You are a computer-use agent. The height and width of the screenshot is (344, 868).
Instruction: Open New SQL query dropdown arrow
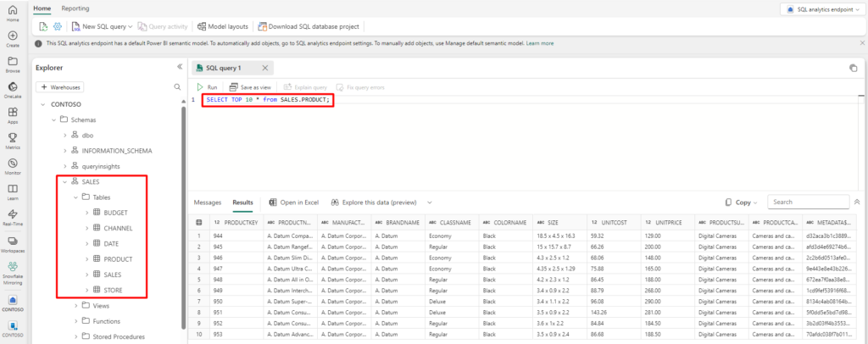point(130,26)
